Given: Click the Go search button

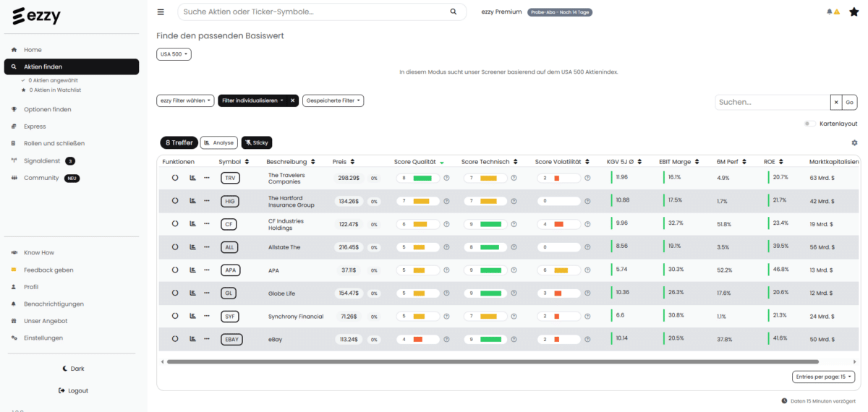Looking at the screenshot, I should (x=850, y=103).
